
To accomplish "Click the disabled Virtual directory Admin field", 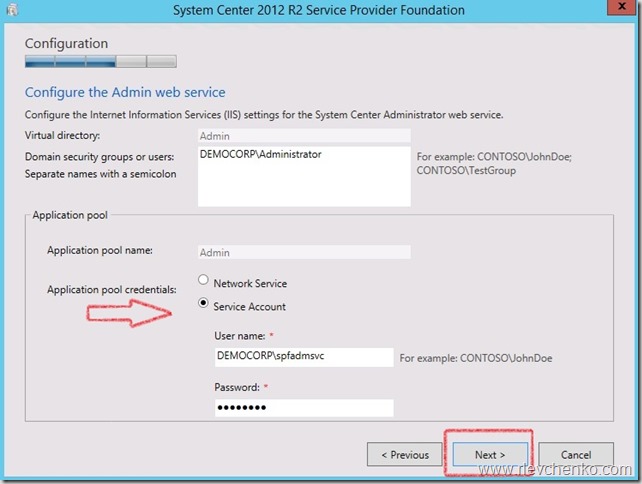I will click(303, 135).
